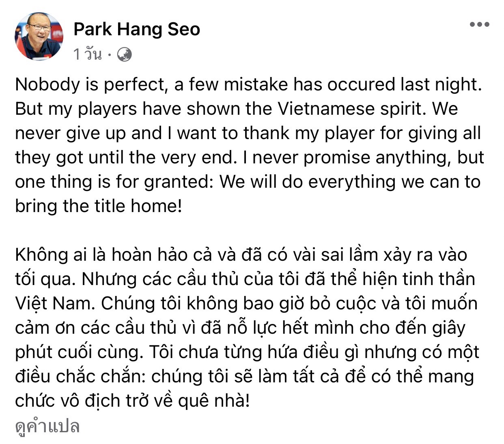
Task: Click the line starting 'Việt Nam. Chúng tôi không'
Action: point(246,303)
